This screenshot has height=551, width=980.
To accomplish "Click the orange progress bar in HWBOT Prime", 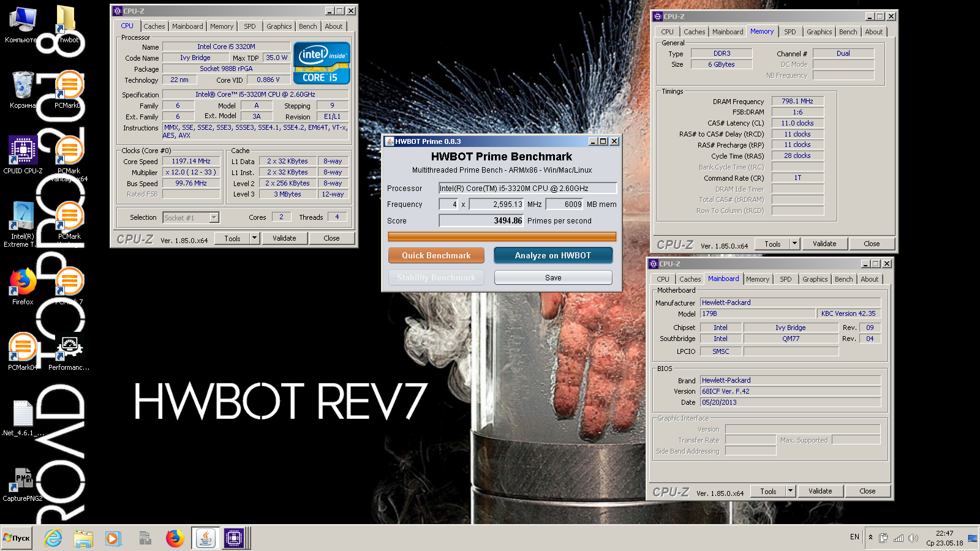I will coord(502,236).
